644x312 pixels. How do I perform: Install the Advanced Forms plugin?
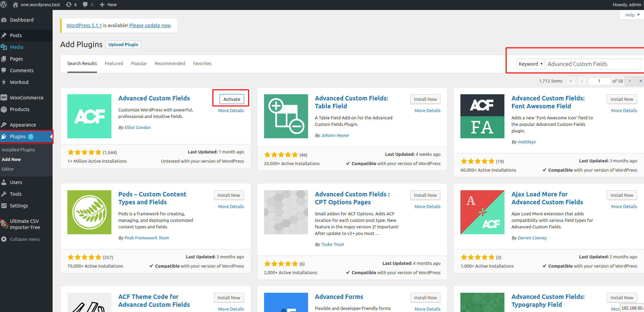(425, 298)
